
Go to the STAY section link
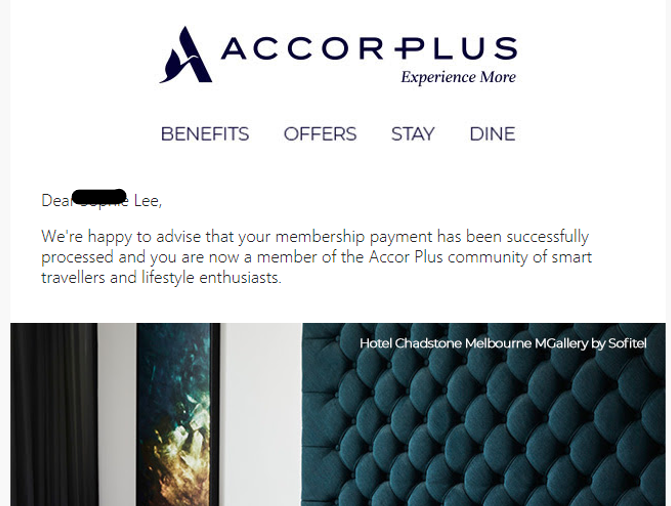point(413,134)
